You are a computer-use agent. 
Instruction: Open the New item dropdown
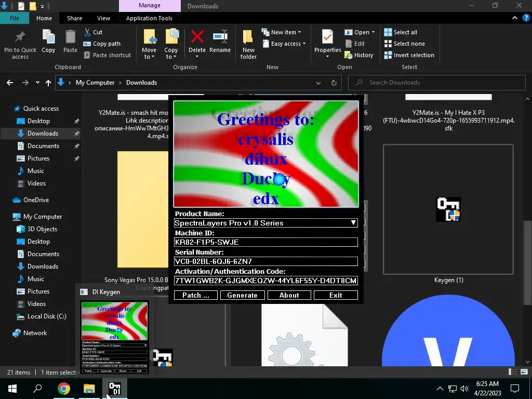point(281,32)
